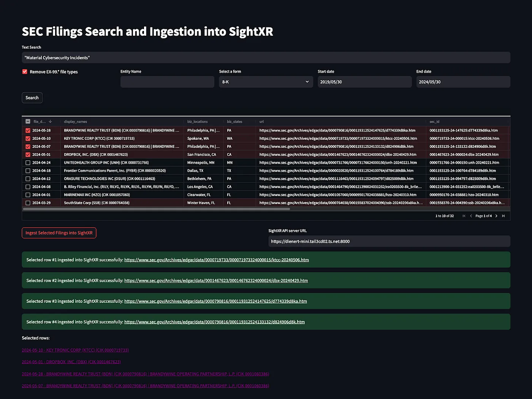Jump to last page of results
Image resolution: width=532 pixels, height=399 pixels.
click(503, 216)
